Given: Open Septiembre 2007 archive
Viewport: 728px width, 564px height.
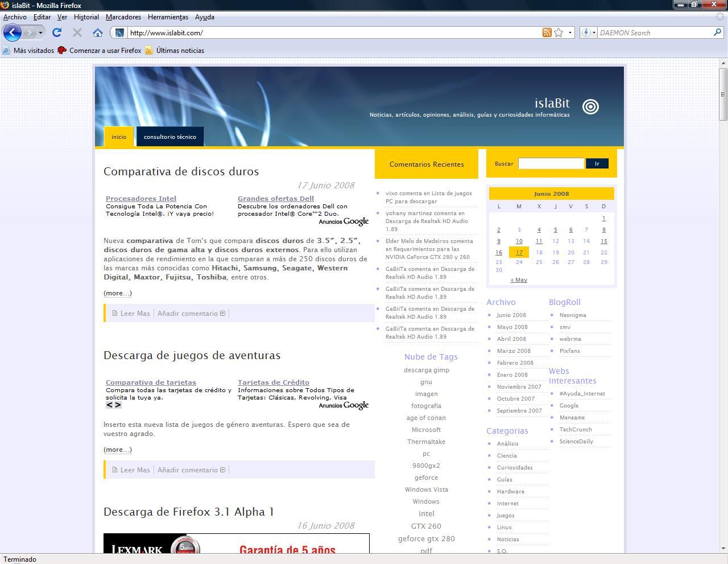Looking at the screenshot, I should click(519, 410).
